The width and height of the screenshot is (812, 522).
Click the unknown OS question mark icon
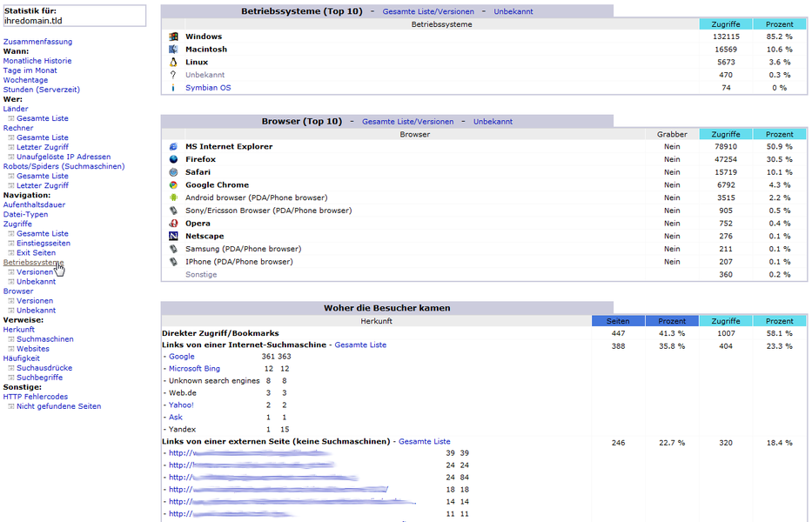pos(173,75)
